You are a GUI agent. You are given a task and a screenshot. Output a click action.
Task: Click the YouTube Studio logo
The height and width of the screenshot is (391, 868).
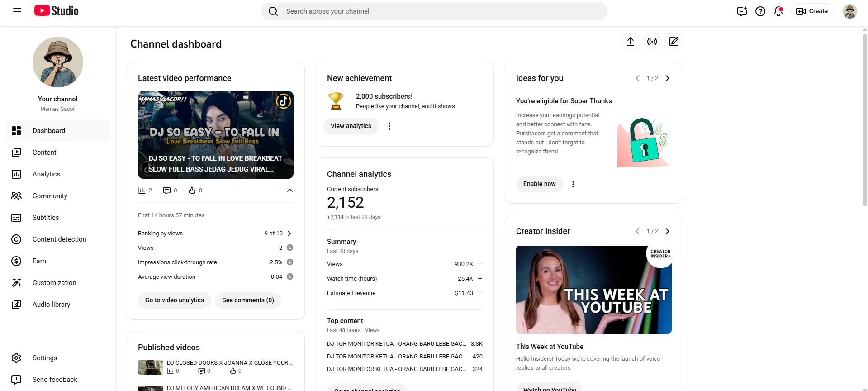click(57, 11)
